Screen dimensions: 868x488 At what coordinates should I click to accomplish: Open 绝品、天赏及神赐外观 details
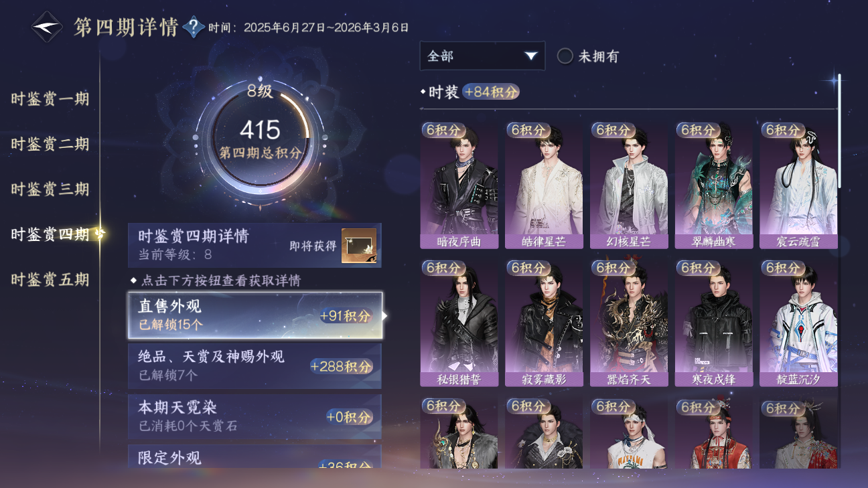[255, 366]
